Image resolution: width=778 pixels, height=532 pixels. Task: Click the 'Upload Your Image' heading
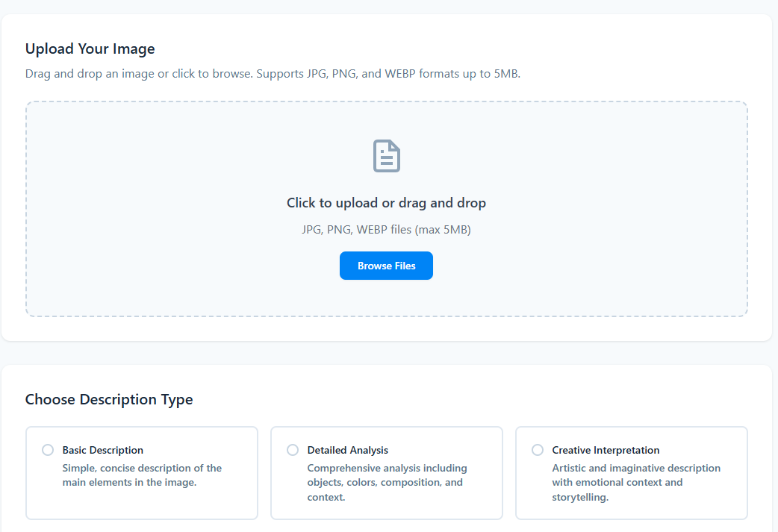point(90,49)
